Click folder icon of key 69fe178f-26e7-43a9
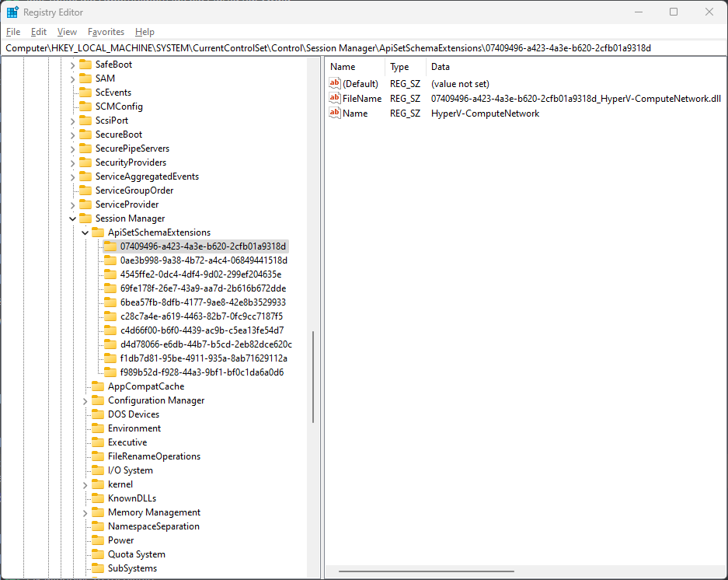The height and width of the screenshot is (580, 728). 110,288
